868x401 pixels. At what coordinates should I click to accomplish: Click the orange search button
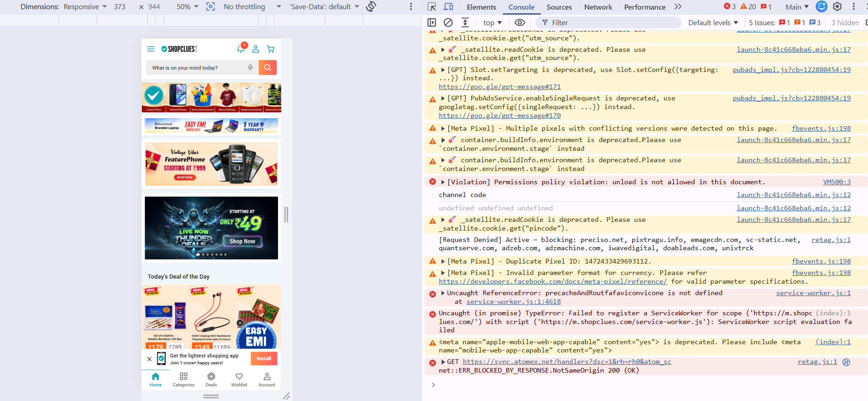[267, 67]
